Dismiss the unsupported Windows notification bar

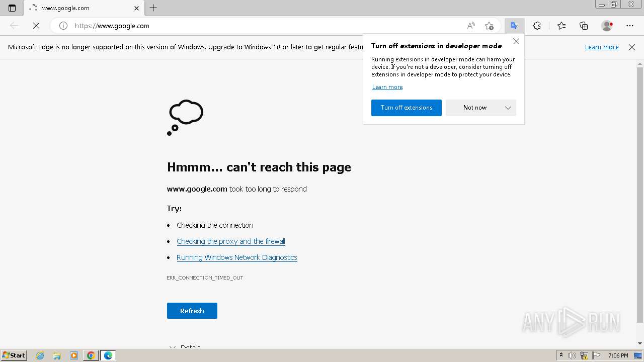(632, 47)
